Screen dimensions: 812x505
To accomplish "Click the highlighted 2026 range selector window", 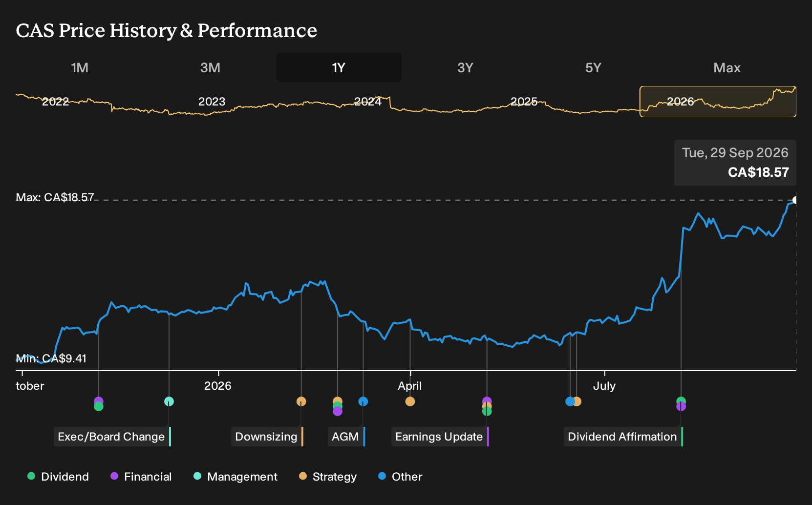I will pyautogui.click(x=718, y=102).
